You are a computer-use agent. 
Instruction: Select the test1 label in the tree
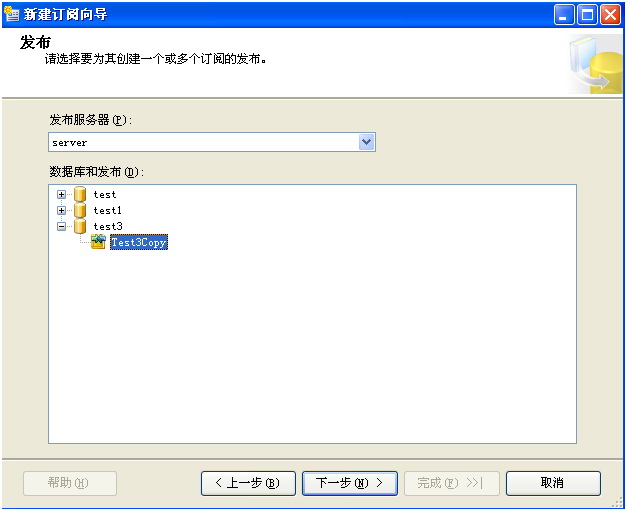(107, 211)
